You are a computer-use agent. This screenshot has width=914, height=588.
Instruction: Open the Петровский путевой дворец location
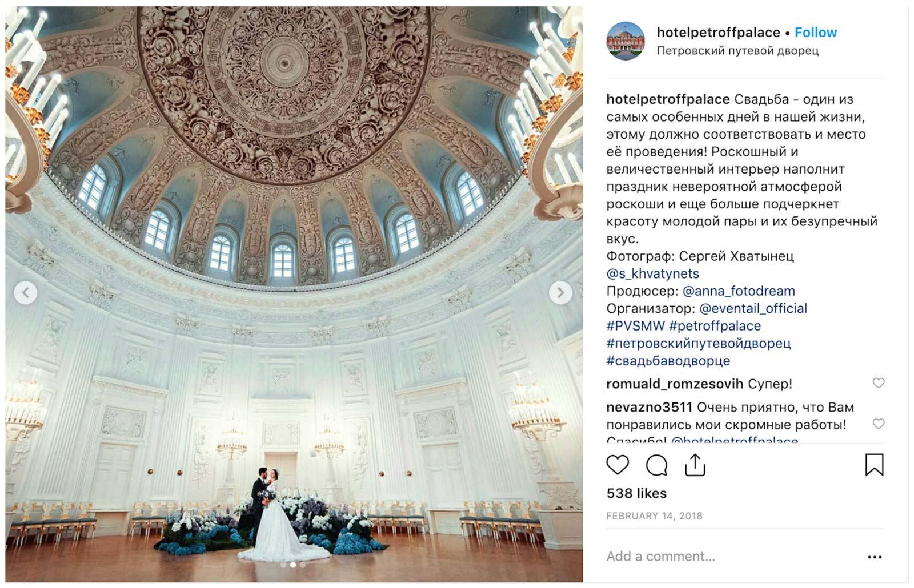click(737, 50)
